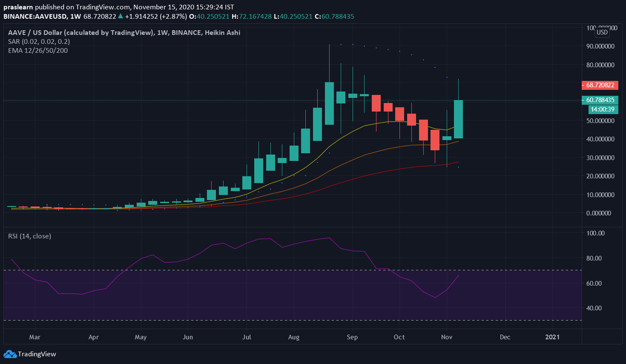The width and height of the screenshot is (626, 364).
Task: Click the red 68.720822 price label on axis
Action: pyautogui.click(x=599, y=84)
